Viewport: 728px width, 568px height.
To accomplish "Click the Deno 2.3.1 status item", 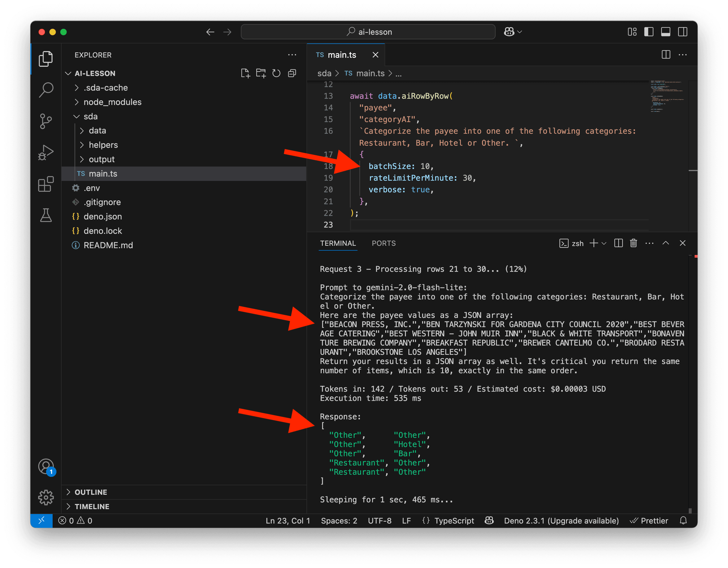I will click(561, 521).
